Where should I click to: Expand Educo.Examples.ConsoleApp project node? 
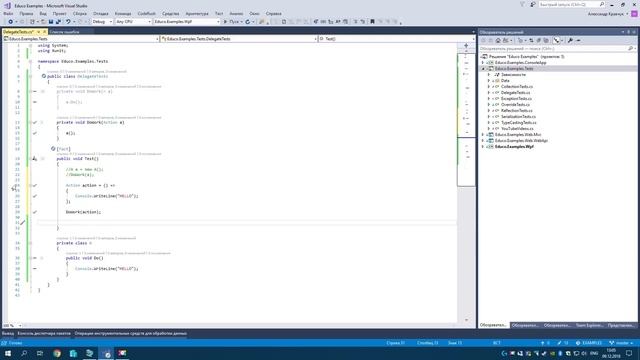[x=483, y=63]
